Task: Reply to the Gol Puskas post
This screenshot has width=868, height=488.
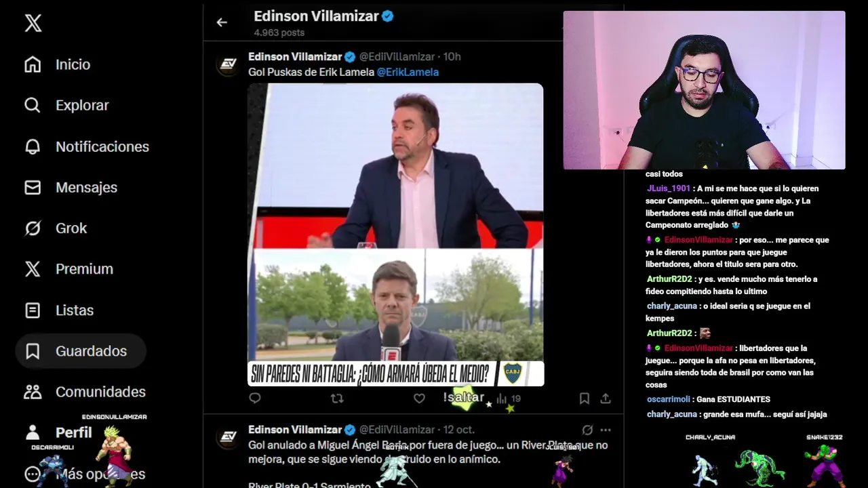Action: (255, 399)
